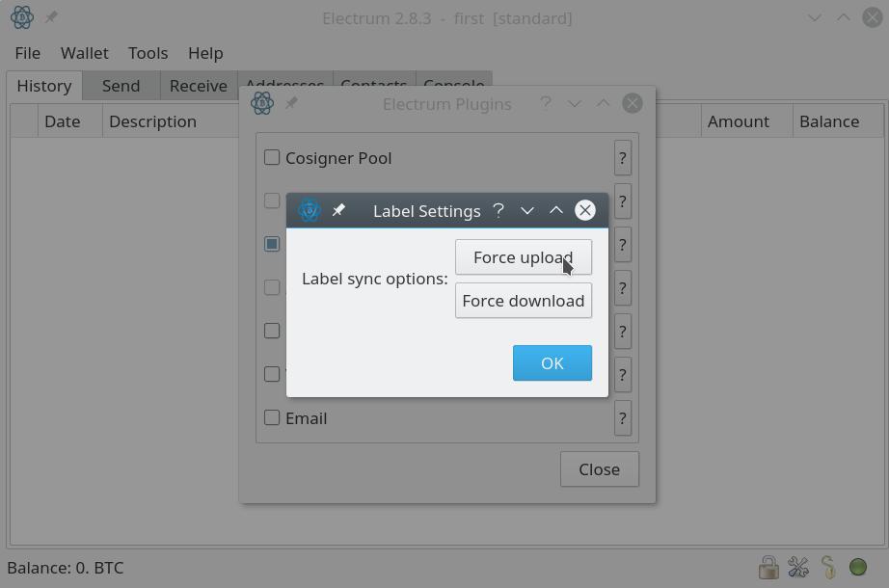Switch to the Send tab
This screenshot has width=889, height=588.
(x=121, y=86)
